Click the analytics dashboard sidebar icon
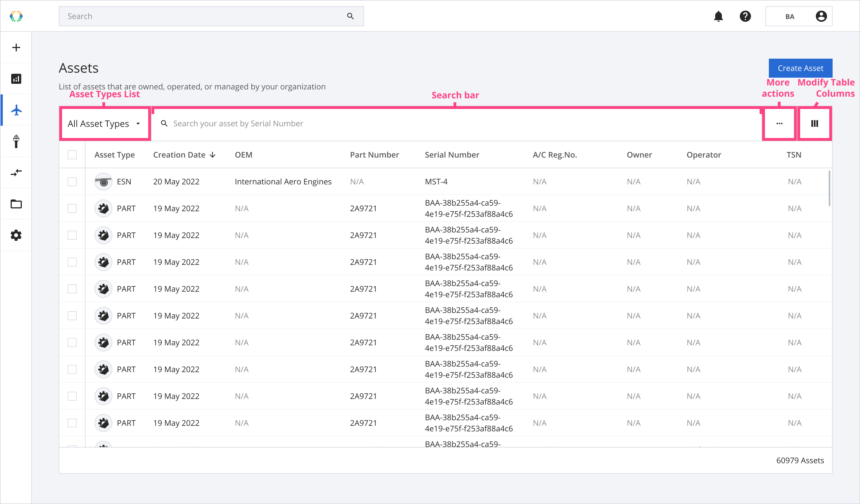 click(x=16, y=79)
